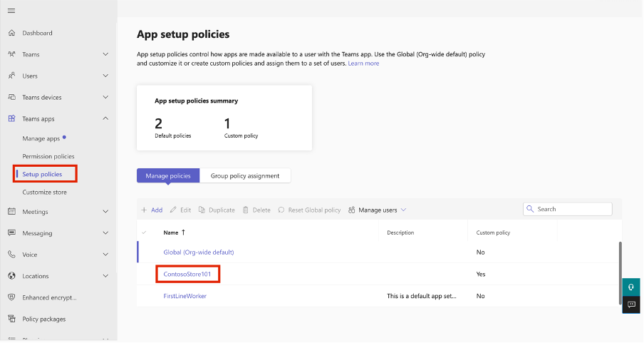Click 'This is a default app set...' description
The height and width of the screenshot is (343, 644).
[422, 296]
